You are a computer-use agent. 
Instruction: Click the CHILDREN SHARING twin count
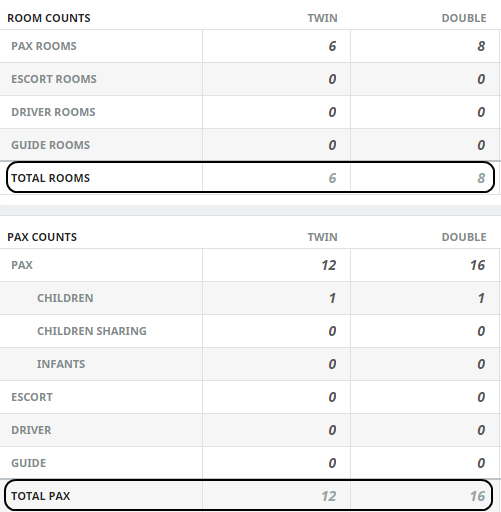click(332, 331)
